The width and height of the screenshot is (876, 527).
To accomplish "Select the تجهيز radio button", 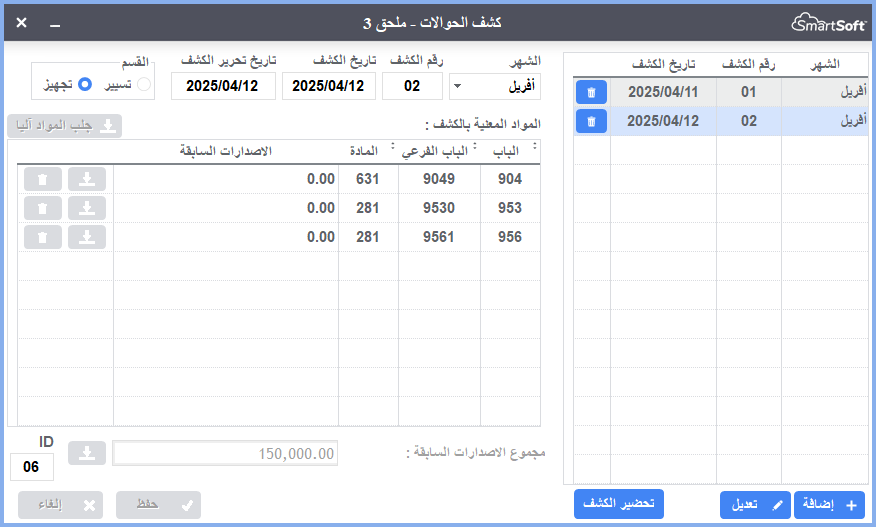I will pos(85,85).
